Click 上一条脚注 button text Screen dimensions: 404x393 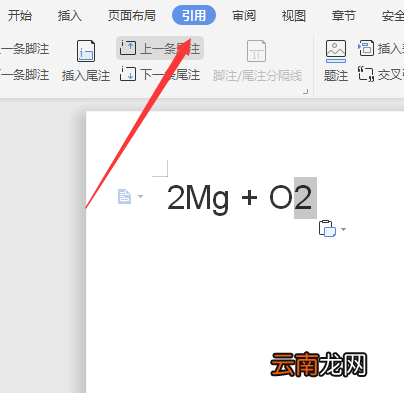click(x=25, y=49)
